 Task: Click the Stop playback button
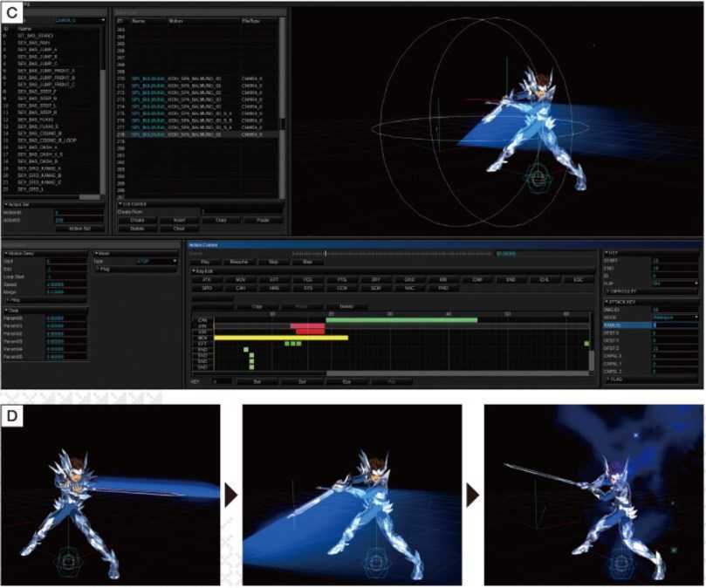pyautogui.click(x=273, y=262)
